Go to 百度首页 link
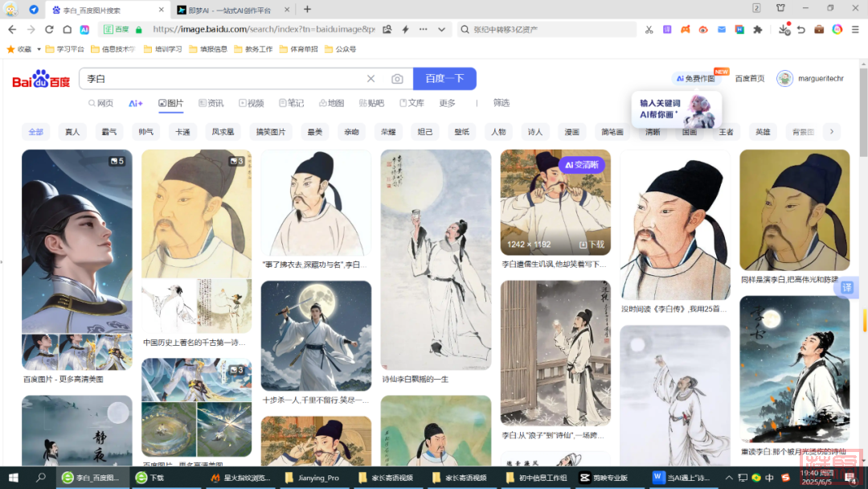The height and width of the screenshot is (489, 868). click(750, 79)
